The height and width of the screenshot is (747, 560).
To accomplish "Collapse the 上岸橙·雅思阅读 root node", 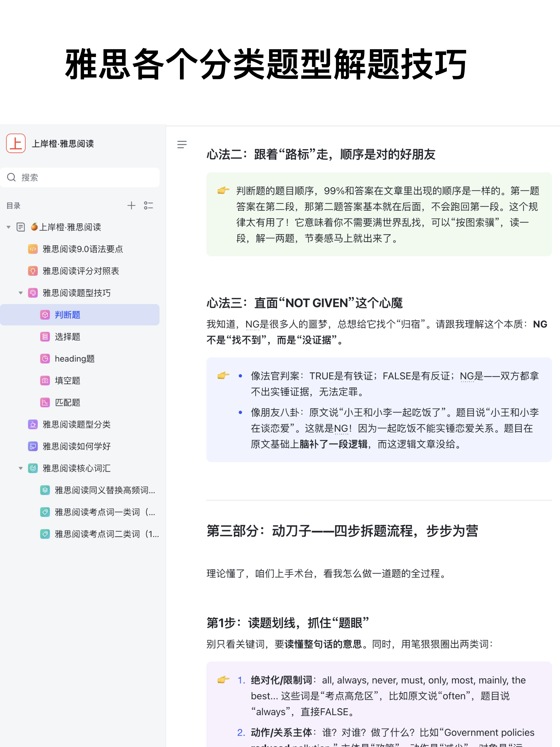I will pos(8,227).
